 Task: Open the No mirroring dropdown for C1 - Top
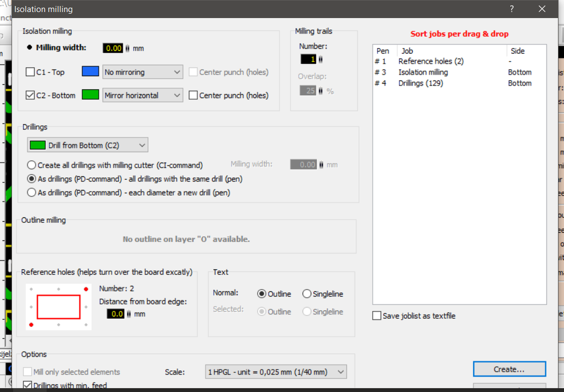[x=143, y=72]
